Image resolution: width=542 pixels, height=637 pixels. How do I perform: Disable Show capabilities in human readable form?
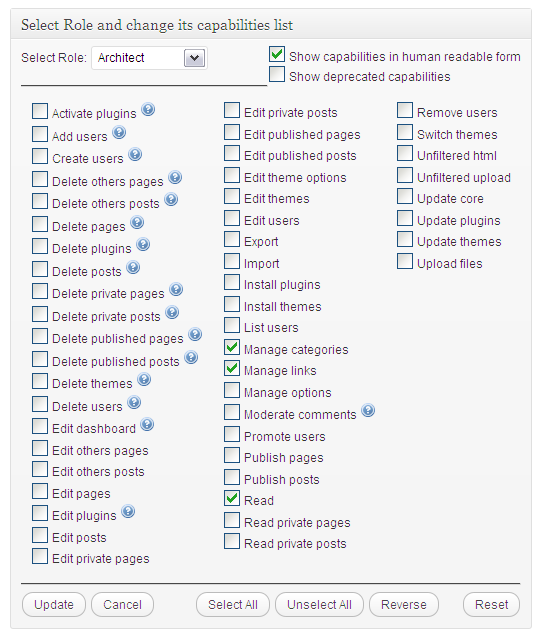(277, 54)
